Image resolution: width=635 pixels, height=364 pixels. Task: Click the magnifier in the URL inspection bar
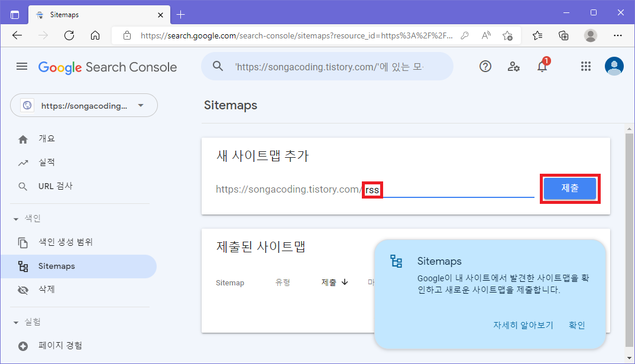click(218, 66)
